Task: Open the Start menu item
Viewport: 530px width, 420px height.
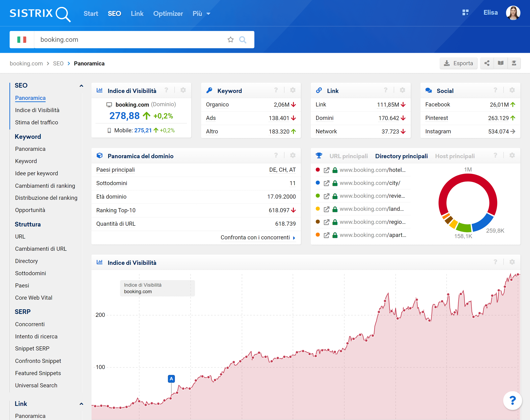Action: (x=91, y=13)
